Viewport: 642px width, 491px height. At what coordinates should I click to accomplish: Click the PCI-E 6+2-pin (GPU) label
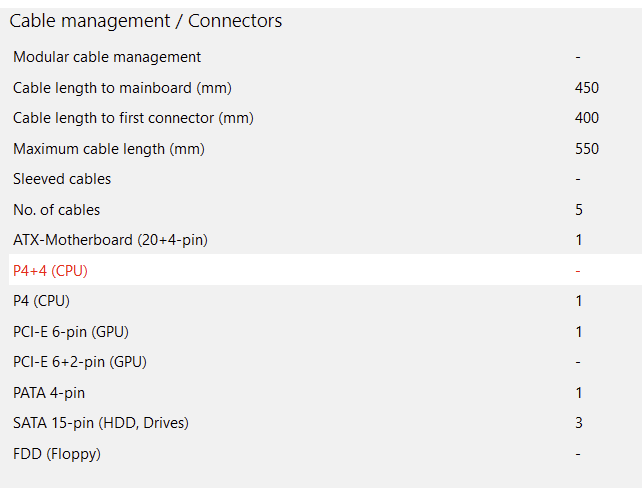coord(80,362)
